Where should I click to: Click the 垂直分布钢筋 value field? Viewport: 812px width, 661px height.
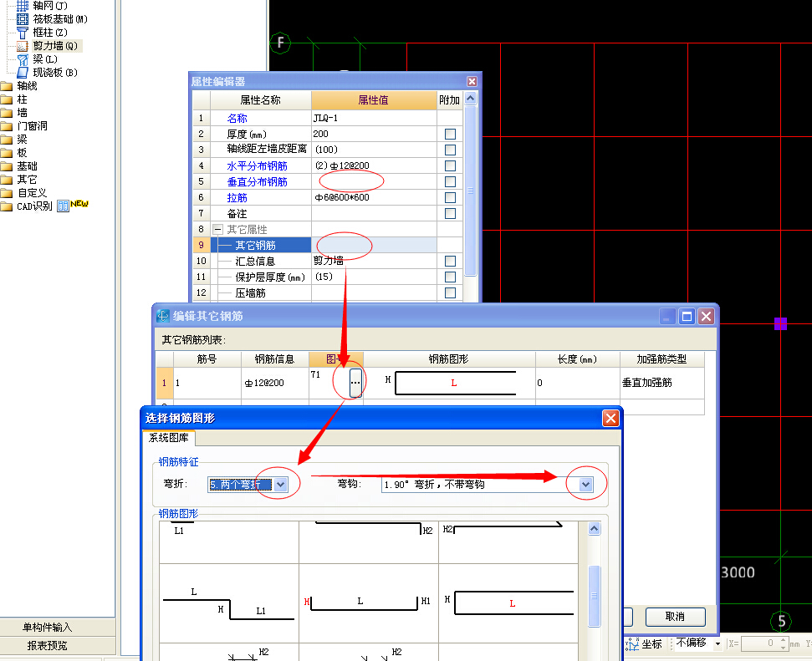click(x=374, y=181)
